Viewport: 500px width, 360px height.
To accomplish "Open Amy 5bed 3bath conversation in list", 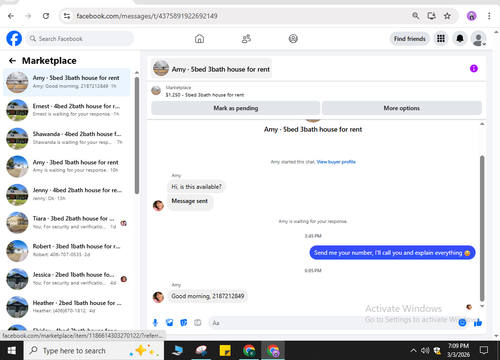I will point(67,82).
